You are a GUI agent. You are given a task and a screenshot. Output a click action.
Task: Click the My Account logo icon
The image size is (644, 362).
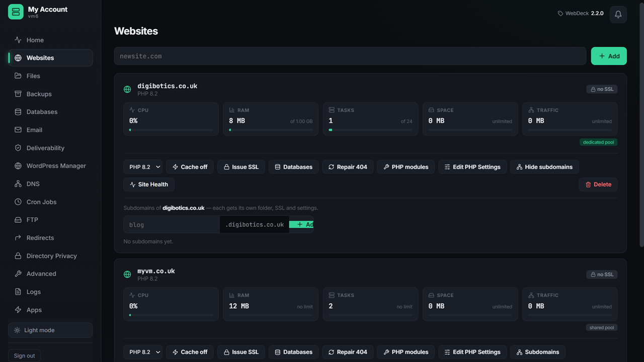click(x=16, y=12)
